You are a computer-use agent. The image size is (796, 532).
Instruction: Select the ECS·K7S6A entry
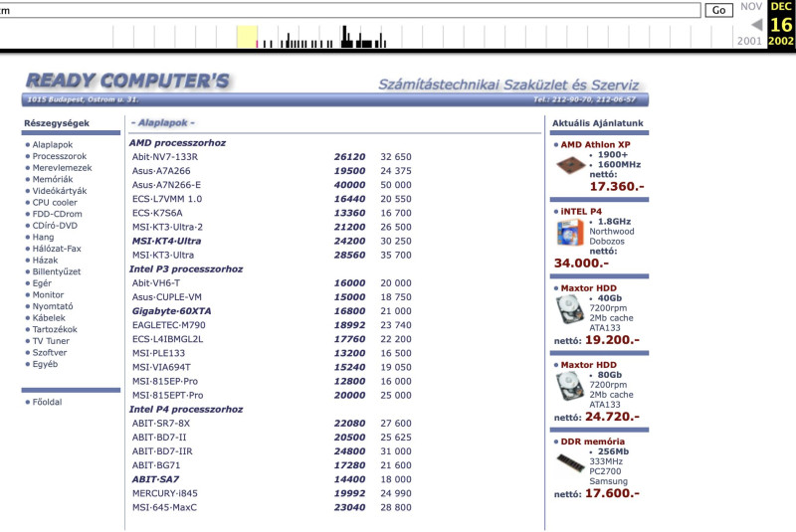tap(157, 213)
